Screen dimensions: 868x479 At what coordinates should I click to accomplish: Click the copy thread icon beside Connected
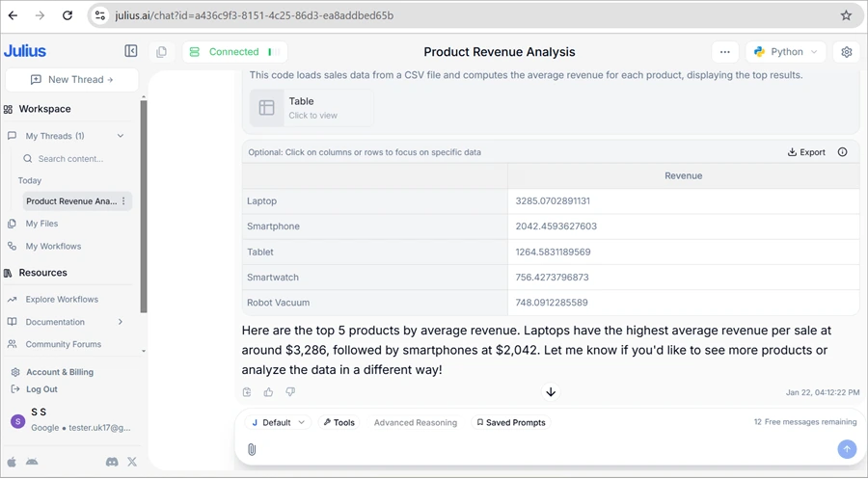pyautogui.click(x=162, y=52)
